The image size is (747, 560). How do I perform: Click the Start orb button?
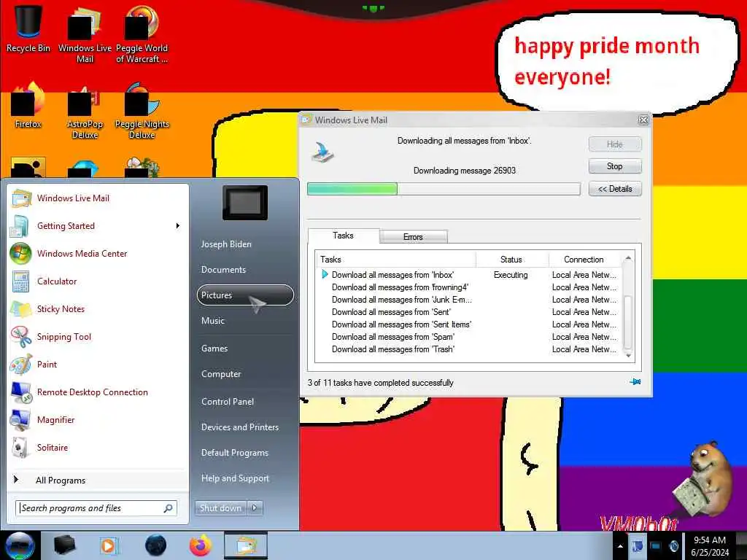(20, 545)
